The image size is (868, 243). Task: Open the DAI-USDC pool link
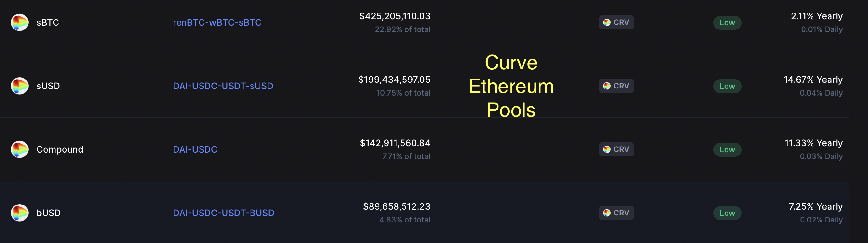[x=195, y=149]
